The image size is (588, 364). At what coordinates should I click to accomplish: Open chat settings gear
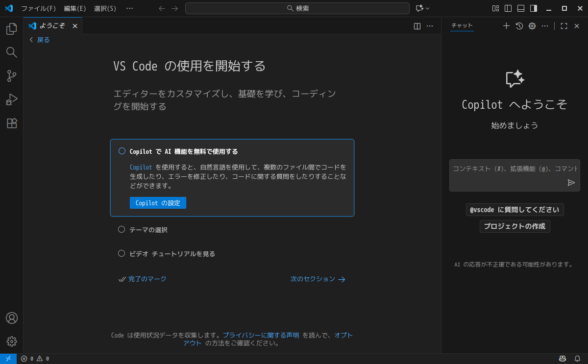pos(532,26)
